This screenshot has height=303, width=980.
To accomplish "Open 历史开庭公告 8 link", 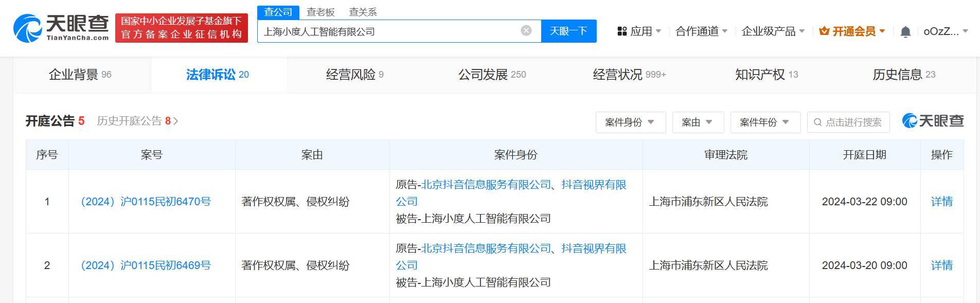I will 137,121.
